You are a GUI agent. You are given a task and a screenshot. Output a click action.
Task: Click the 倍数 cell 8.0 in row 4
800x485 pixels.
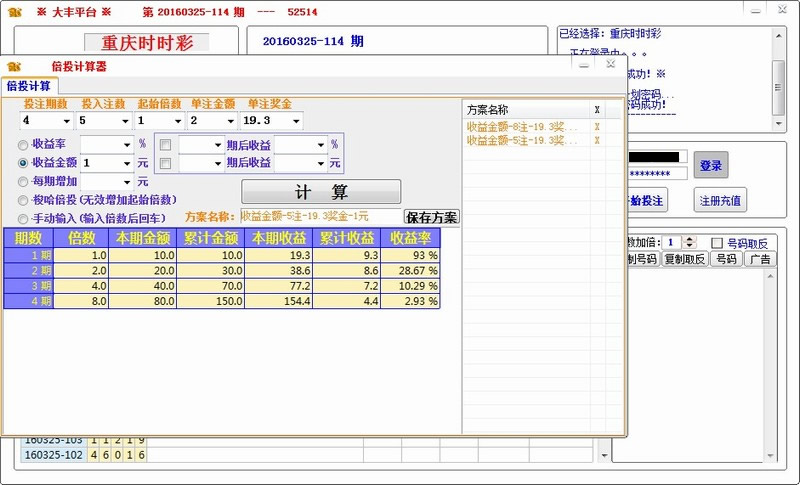(81, 301)
